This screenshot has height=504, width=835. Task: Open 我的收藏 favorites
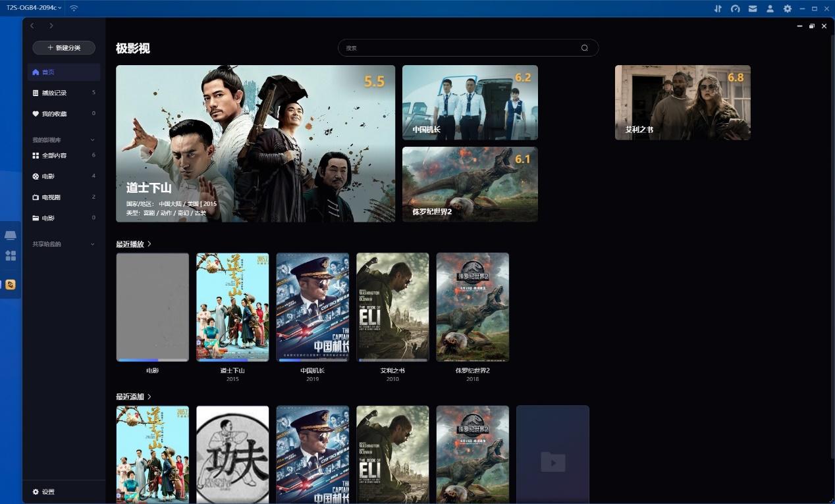pyautogui.click(x=64, y=114)
